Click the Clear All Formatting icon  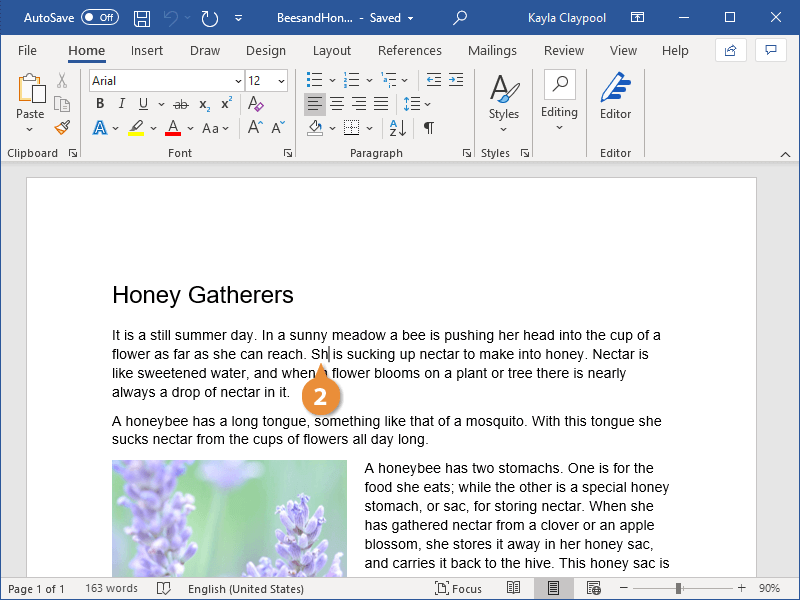pyautogui.click(x=255, y=104)
